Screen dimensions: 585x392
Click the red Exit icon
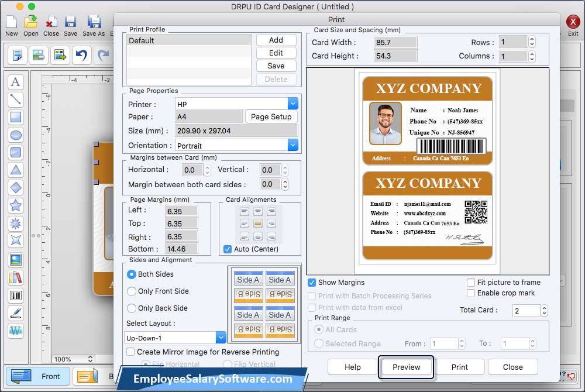pos(573,22)
